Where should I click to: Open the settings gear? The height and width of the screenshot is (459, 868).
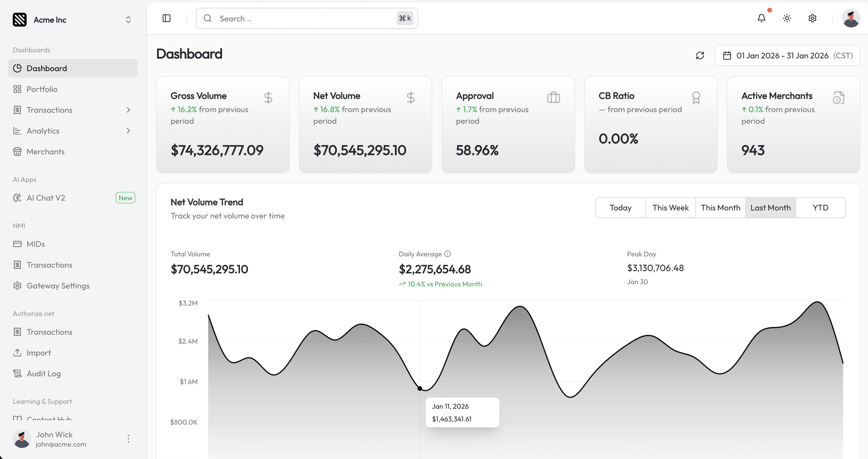coord(812,18)
